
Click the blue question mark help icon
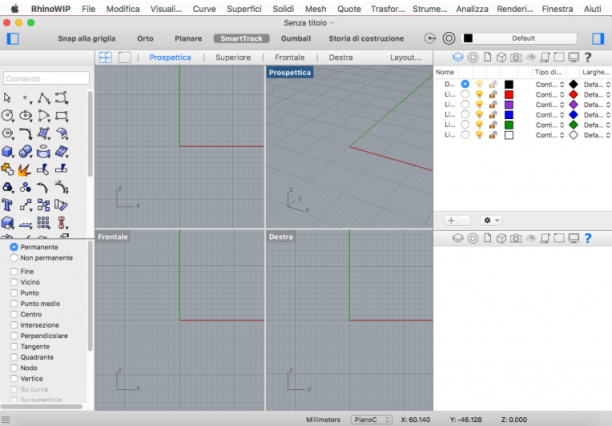(x=588, y=238)
